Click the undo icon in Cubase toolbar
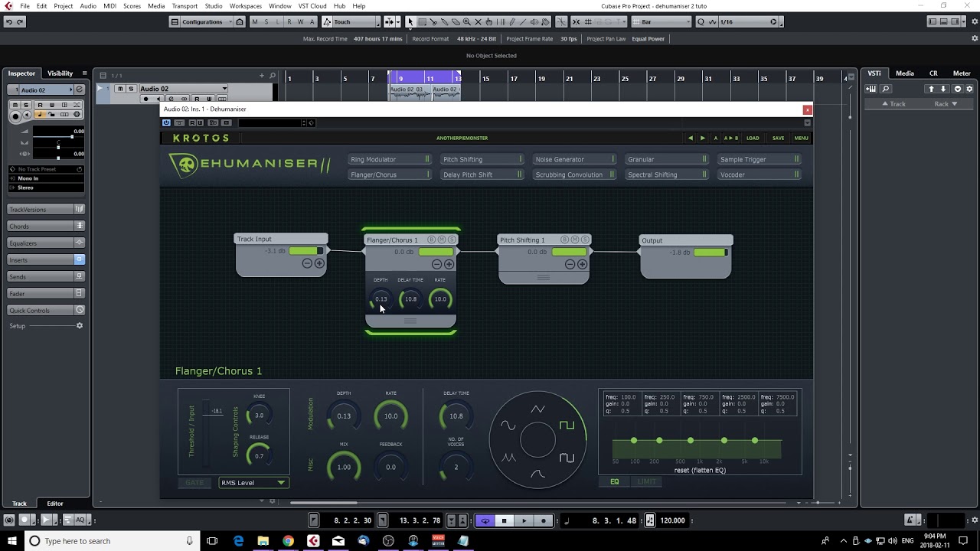Image resolution: width=980 pixels, height=551 pixels. pyautogui.click(x=8, y=21)
